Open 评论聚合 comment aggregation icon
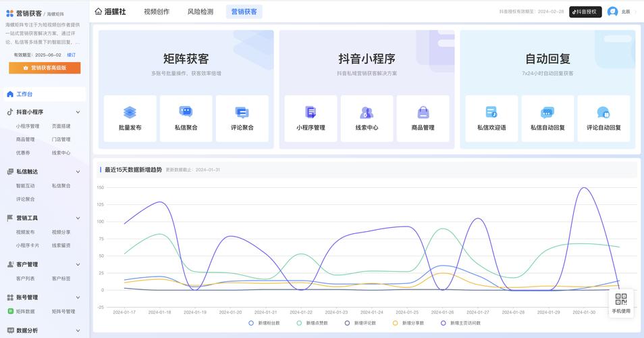Screen dimensions: 644x338 click(242, 112)
